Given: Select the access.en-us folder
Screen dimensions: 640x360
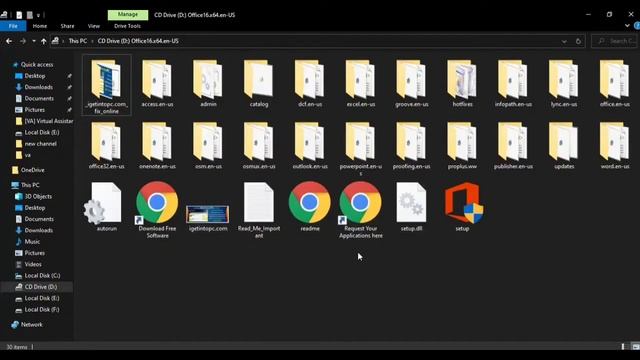Looking at the screenshot, I should pyautogui.click(x=157, y=84).
